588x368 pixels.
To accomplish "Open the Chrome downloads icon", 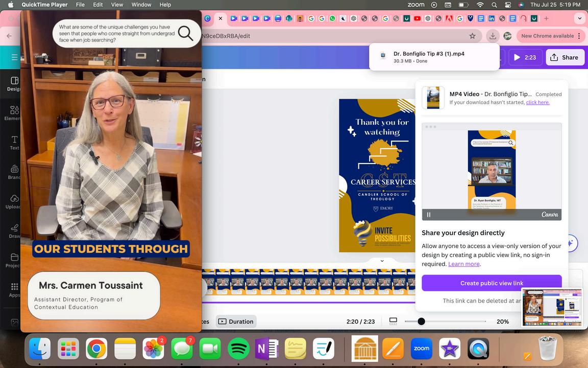I will pyautogui.click(x=493, y=36).
